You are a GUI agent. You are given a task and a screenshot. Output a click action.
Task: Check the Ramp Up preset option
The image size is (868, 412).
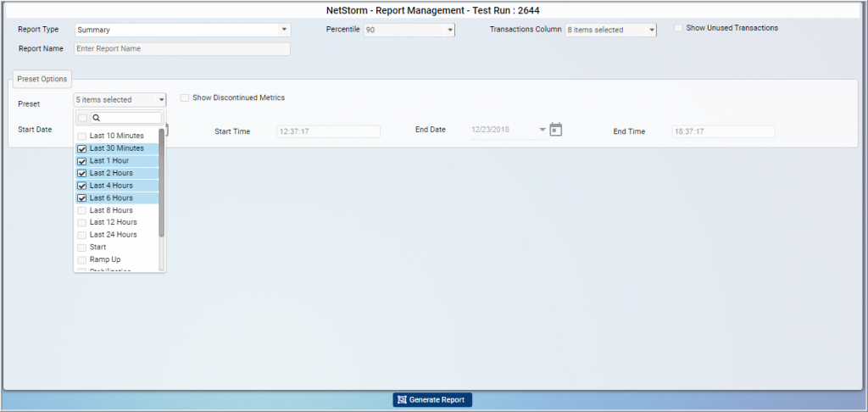pyautogui.click(x=82, y=259)
